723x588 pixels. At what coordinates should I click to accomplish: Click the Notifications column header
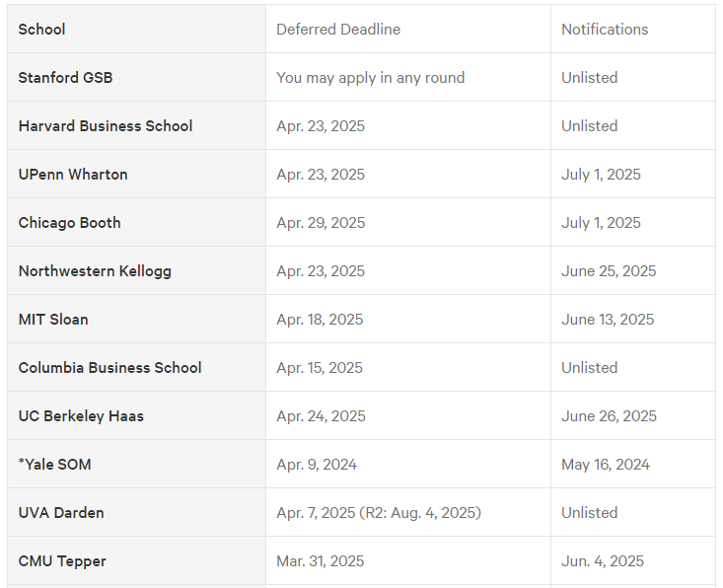pyautogui.click(x=605, y=30)
